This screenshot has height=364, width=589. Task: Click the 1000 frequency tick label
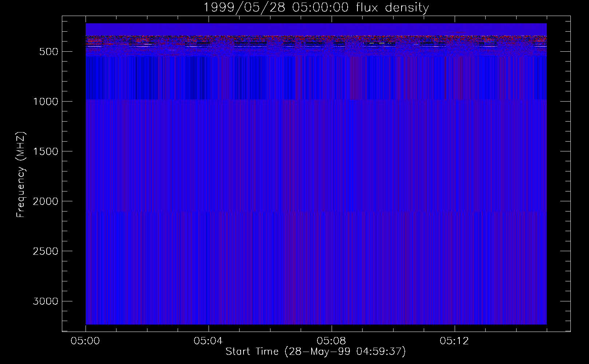pyautogui.click(x=46, y=102)
